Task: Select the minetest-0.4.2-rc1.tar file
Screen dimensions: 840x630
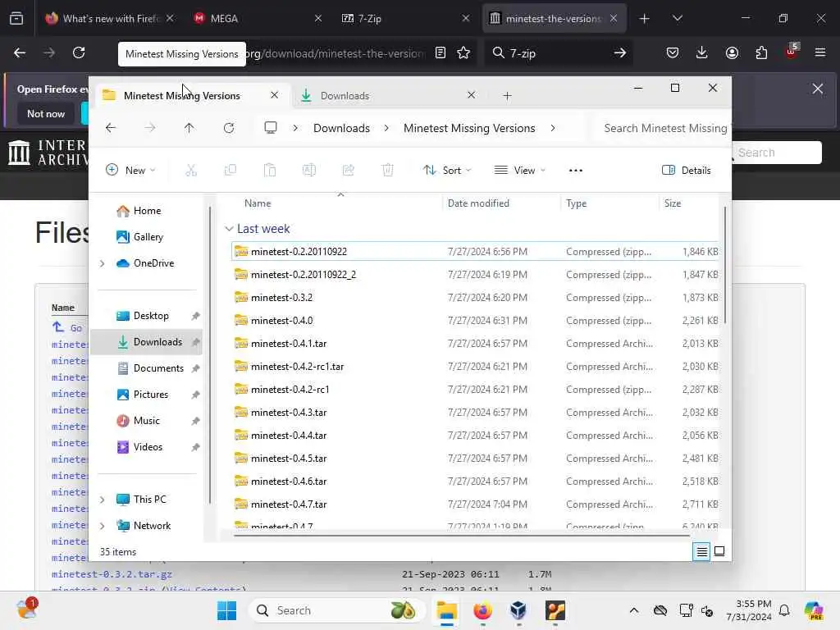Action: [475, 367]
